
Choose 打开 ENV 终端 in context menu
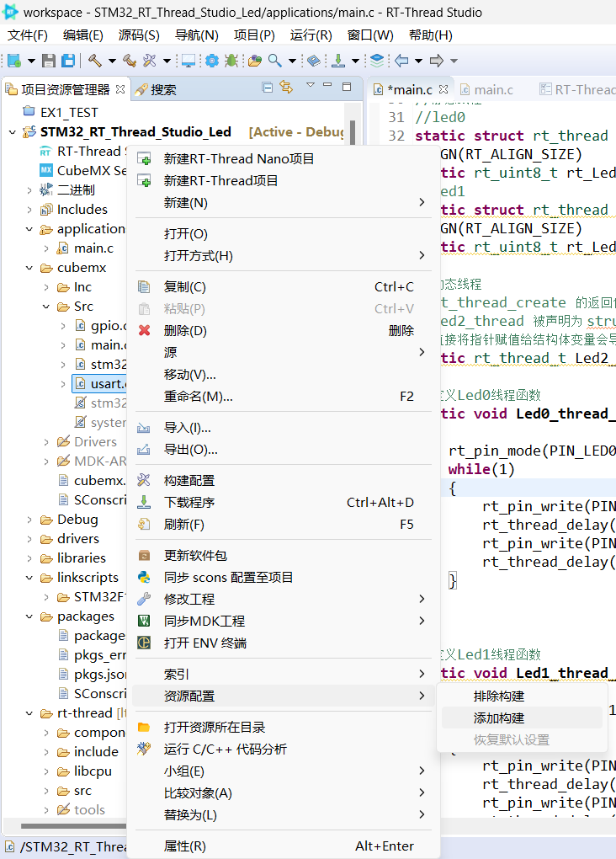pyautogui.click(x=284, y=643)
